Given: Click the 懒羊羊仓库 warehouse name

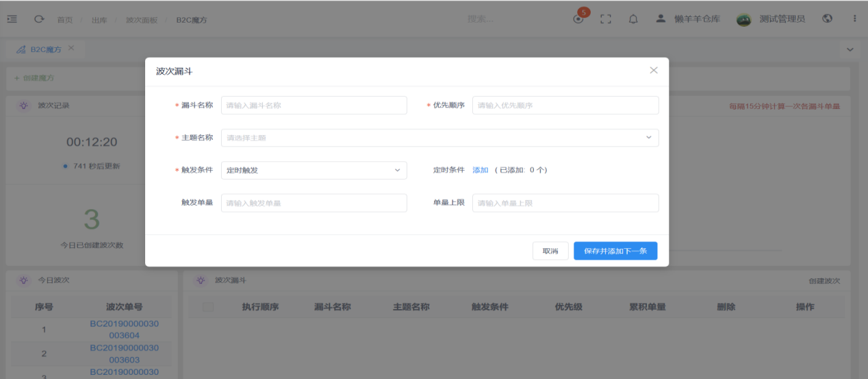Looking at the screenshot, I should point(697,19).
